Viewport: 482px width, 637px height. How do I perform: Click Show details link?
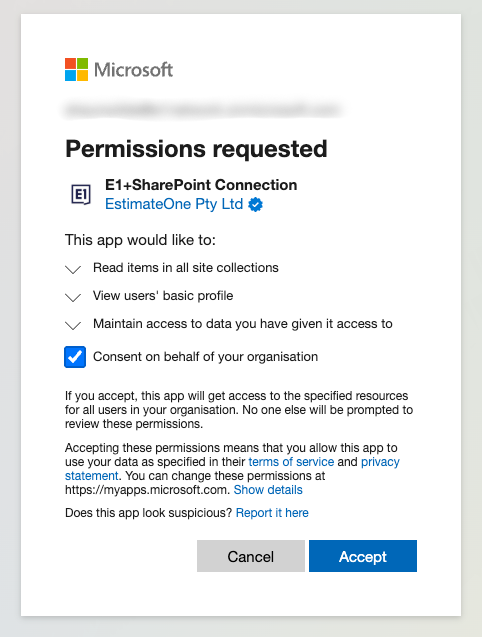(268, 490)
